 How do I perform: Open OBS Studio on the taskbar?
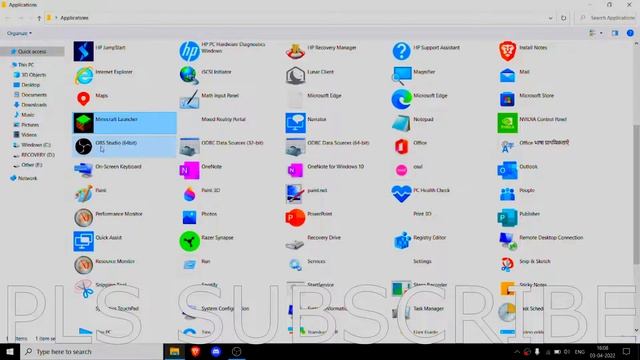[237, 351]
